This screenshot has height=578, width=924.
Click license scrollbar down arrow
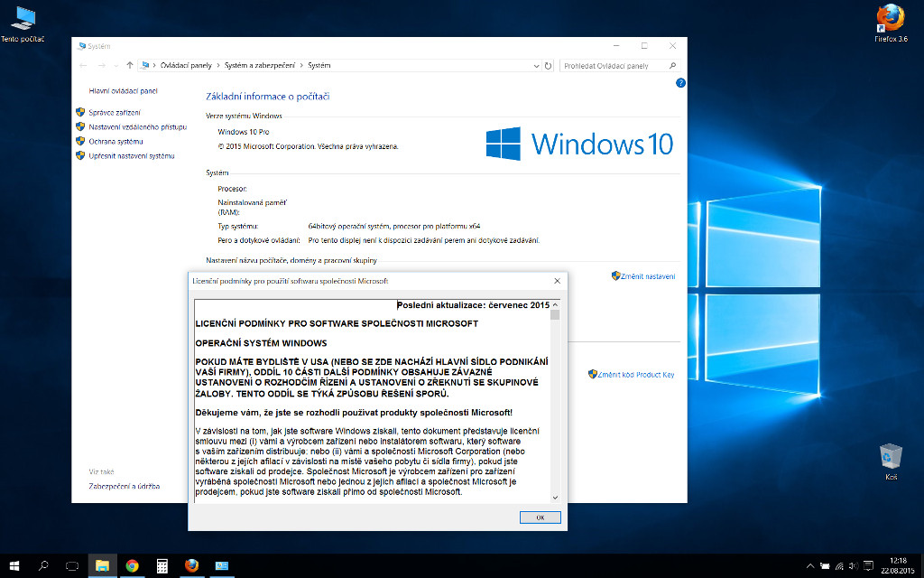tap(555, 498)
